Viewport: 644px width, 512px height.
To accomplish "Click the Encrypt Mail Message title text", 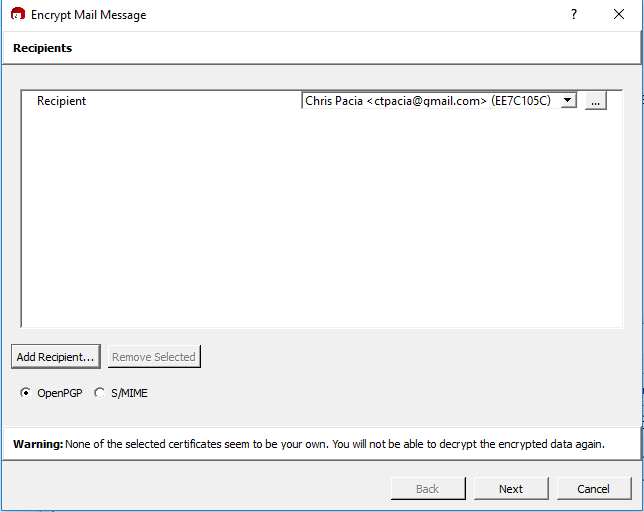I will pos(88,15).
